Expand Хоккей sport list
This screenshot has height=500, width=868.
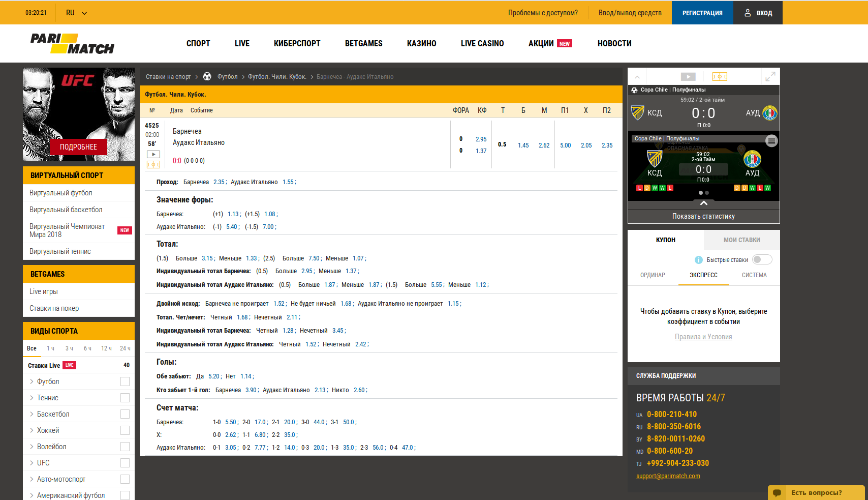(32, 430)
